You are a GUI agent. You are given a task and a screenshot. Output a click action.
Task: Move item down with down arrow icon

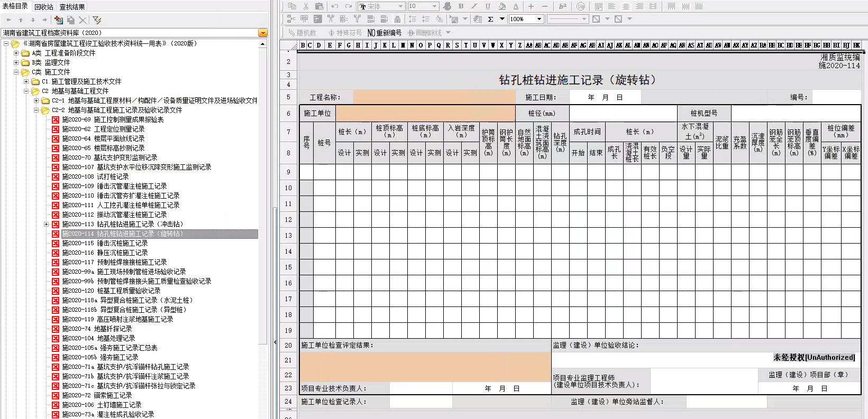pos(33,20)
